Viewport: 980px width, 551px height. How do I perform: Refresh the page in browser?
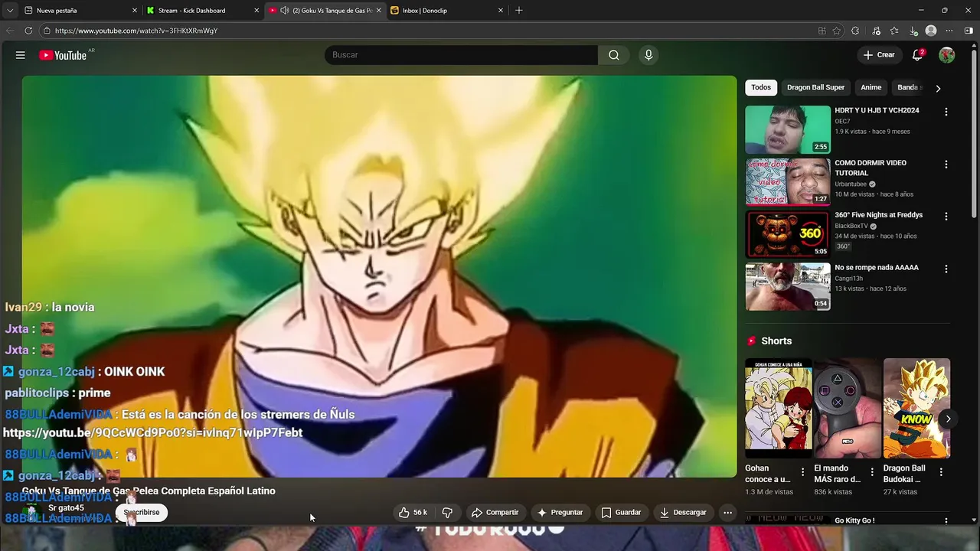click(x=28, y=31)
